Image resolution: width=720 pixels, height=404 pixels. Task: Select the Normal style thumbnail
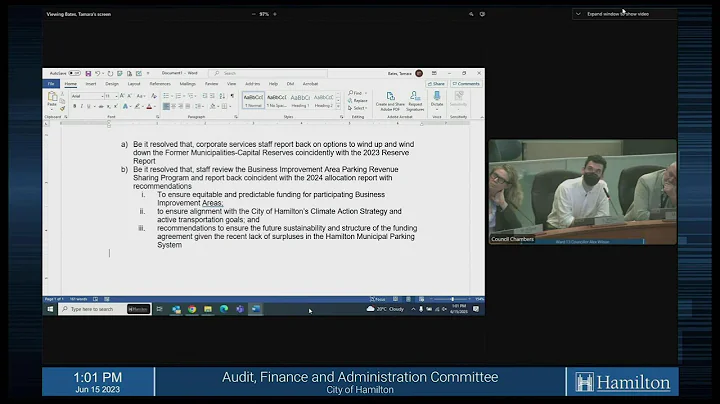(x=253, y=100)
